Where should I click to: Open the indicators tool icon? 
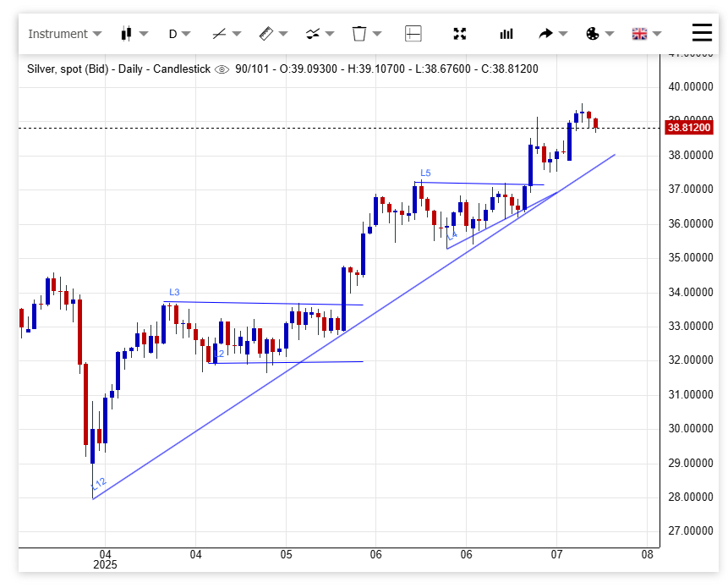click(313, 34)
